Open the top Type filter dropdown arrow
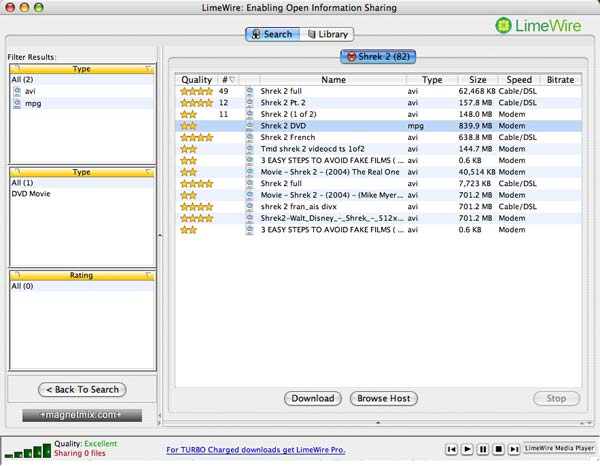The image size is (600, 466). pyautogui.click(x=148, y=69)
